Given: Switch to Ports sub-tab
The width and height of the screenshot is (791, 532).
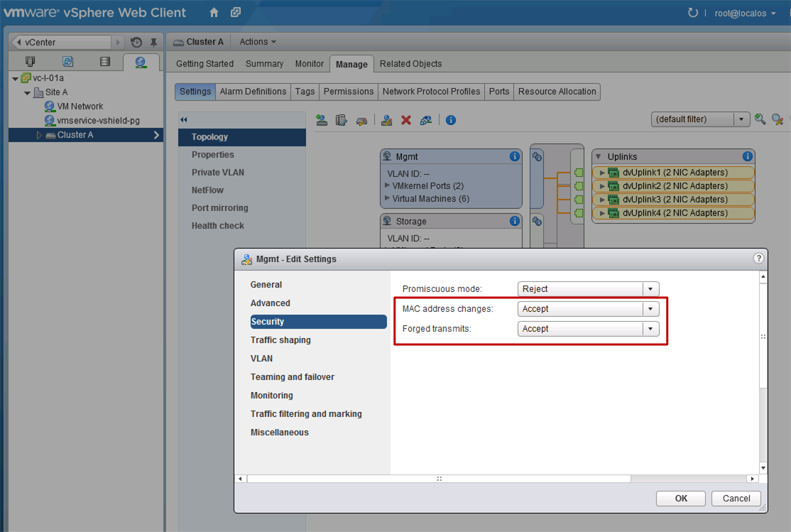Looking at the screenshot, I should (x=499, y=92).
